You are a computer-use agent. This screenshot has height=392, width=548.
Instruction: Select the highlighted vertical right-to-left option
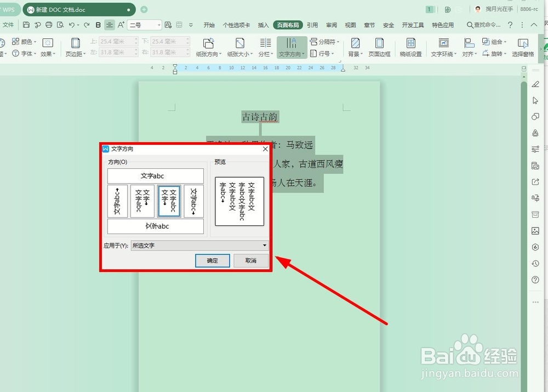tap(169, 201)
